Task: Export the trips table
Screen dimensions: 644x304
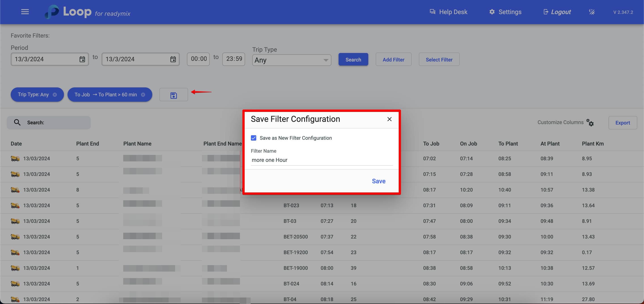Action: tap(622, 123)
